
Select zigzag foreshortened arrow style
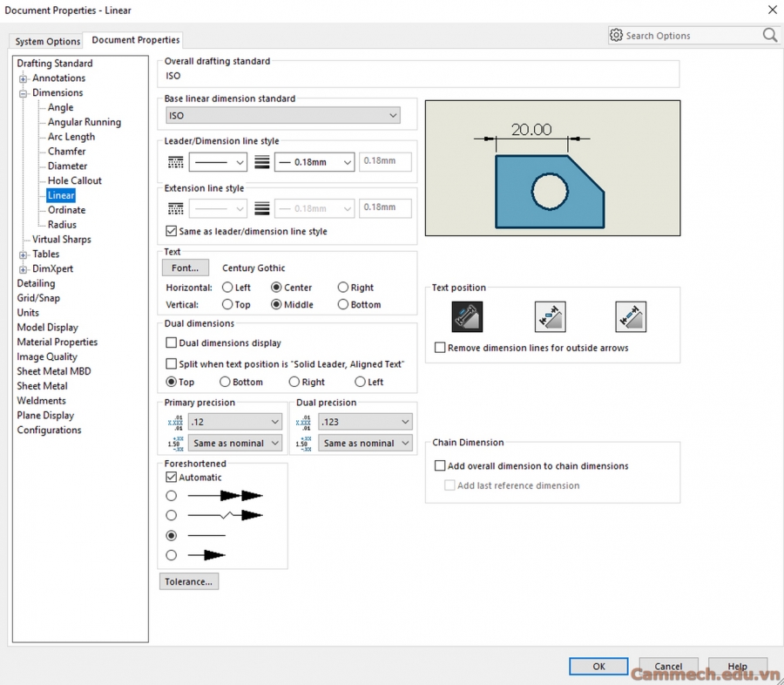pyautogui.click(x=171, y=515)
